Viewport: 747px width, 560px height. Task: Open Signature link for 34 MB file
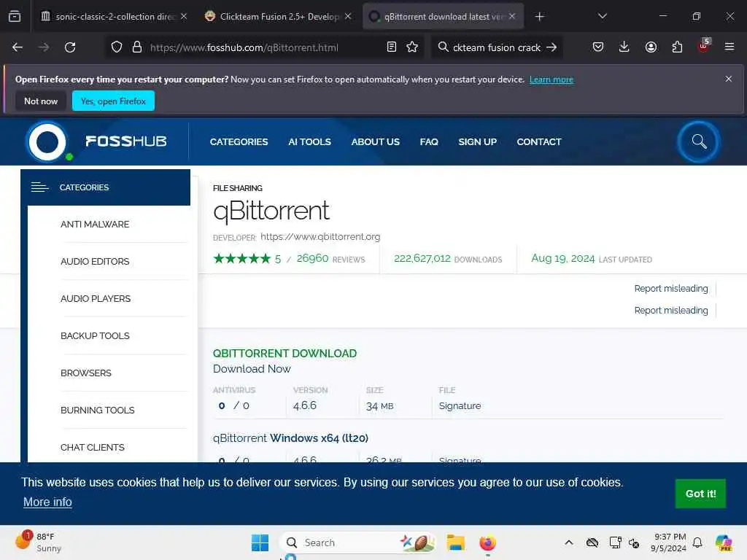pos(460,405)
